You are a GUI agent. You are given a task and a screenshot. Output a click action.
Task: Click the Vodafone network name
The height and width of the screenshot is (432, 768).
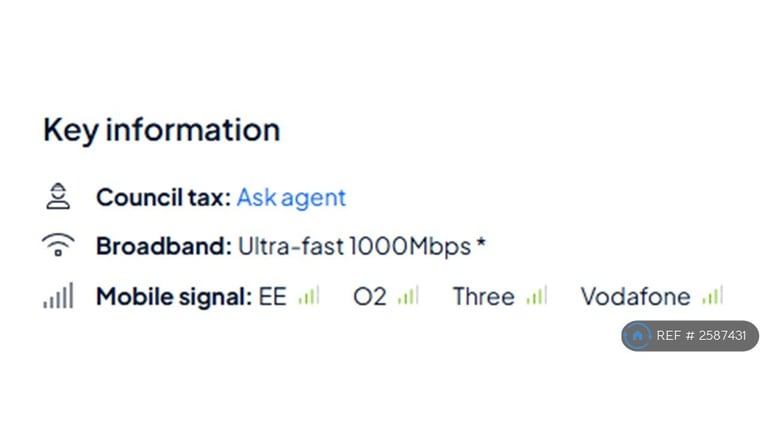[635, 296]
